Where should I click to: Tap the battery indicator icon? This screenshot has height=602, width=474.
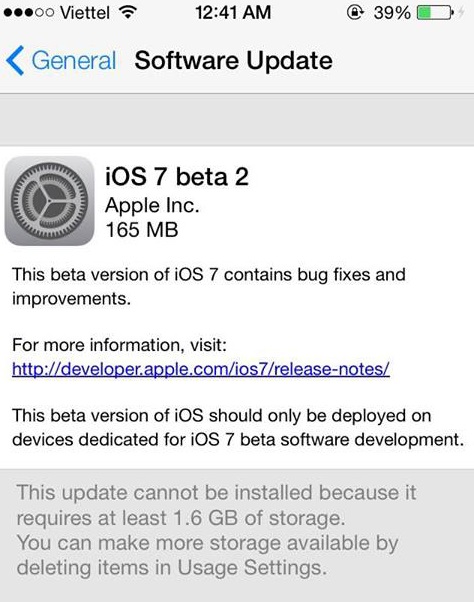click(436, 13)
